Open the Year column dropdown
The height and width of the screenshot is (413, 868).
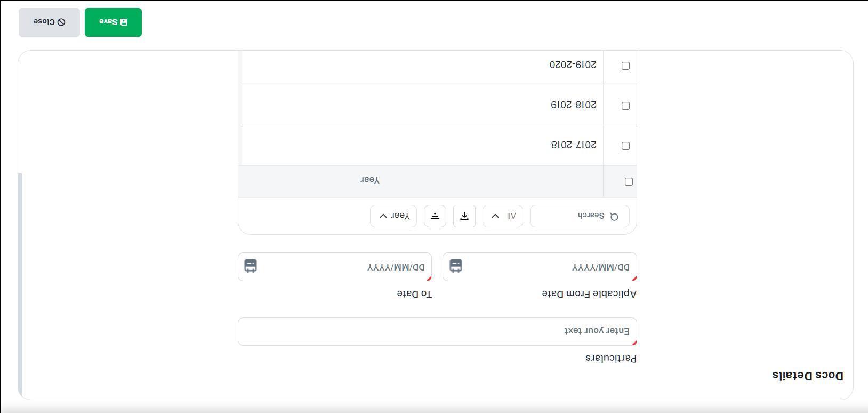pos(393,216)
